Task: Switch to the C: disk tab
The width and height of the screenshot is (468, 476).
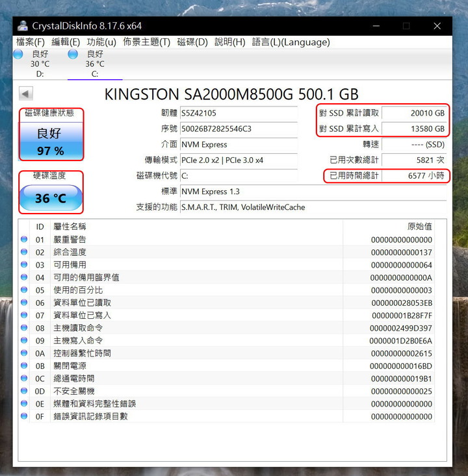Action: click(x=95, y=64)
